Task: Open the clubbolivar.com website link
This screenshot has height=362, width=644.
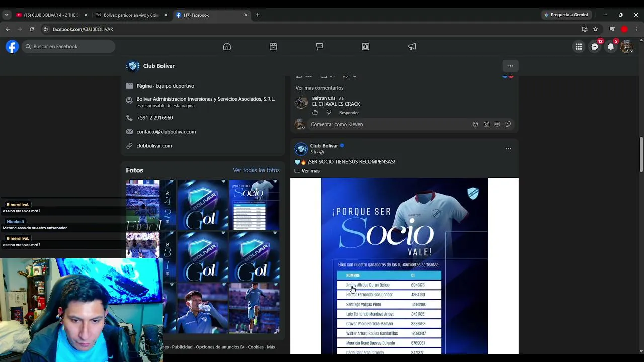Action: tap(154, 146)
